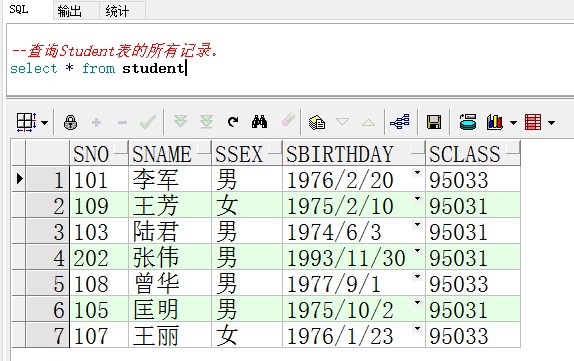Click the insert record plus icon

pos(97,122)
